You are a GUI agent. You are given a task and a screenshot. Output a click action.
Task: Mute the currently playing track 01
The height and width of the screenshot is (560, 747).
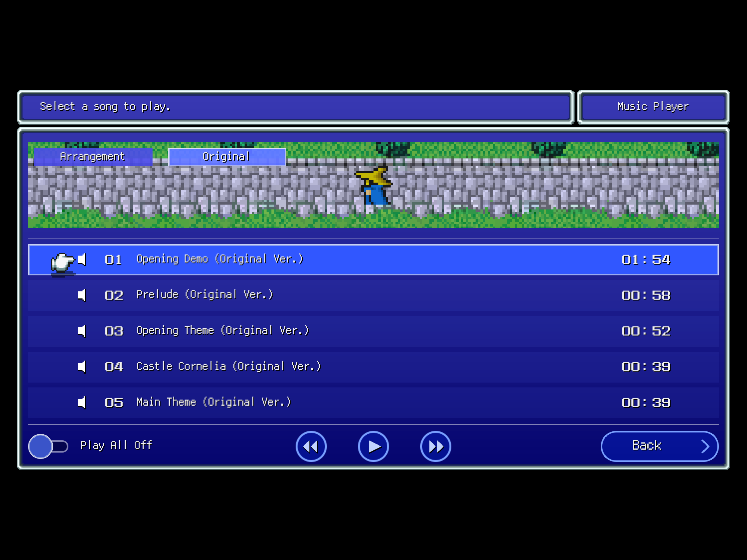click(x=82, y=259)
